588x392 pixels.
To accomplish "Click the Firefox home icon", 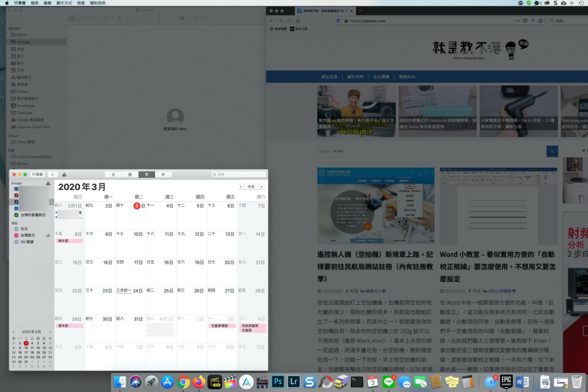I will point(298,20).
